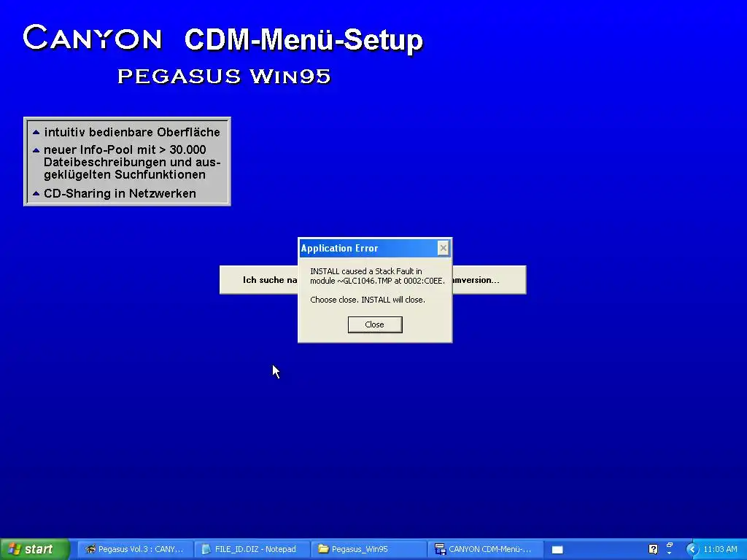Dismiss the Application Error dialog with X
747x560 pixels.
(x=443, y=248)
